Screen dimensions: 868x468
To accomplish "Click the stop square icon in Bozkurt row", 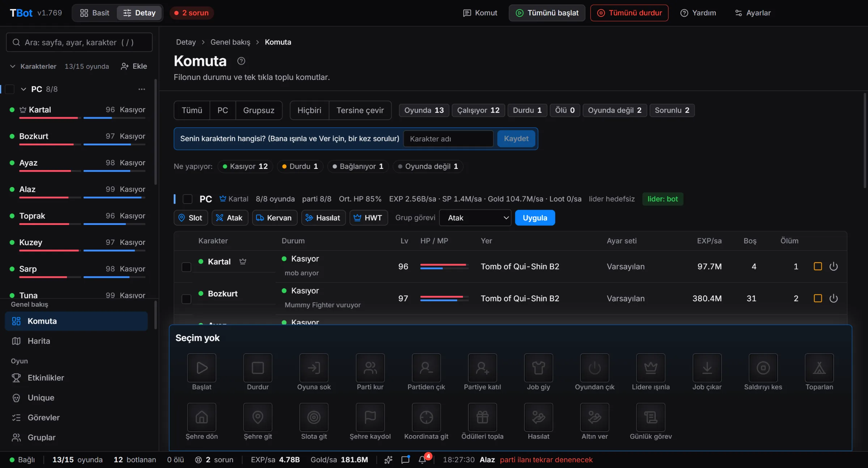I will (818, 298).
